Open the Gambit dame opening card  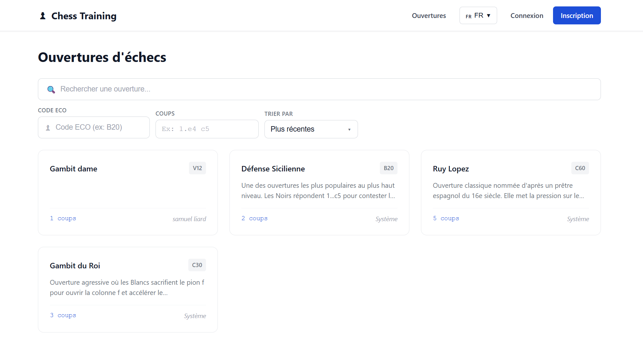pyautogui.click(x=128, y=193)
